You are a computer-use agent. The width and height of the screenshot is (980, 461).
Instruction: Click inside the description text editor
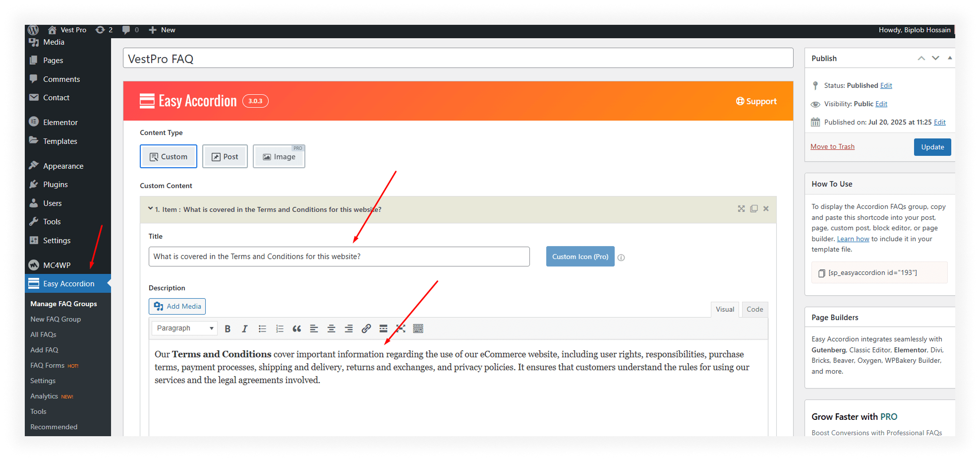click(x=458, y=387)
